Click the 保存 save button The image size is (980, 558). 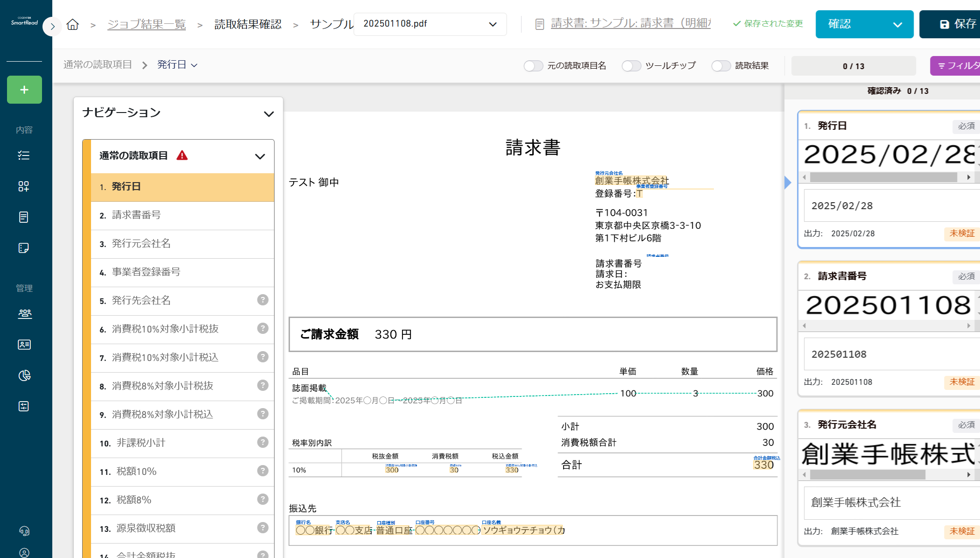click(x=957, y=24)
